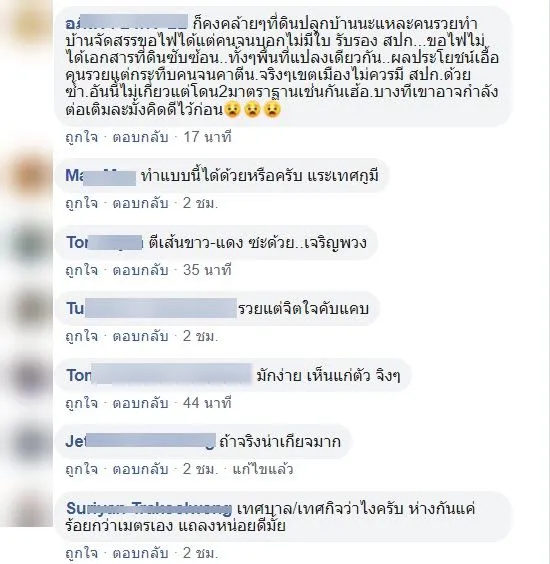Screen dimensions: 550x564
Task: Reply to the เทศบาล/เทศกิจ comment
Action: tap(141, 553)
